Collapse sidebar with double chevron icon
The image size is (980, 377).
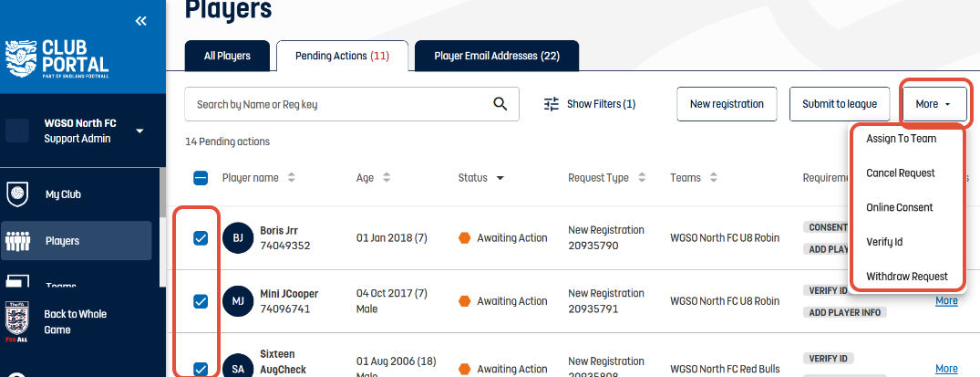140,21
